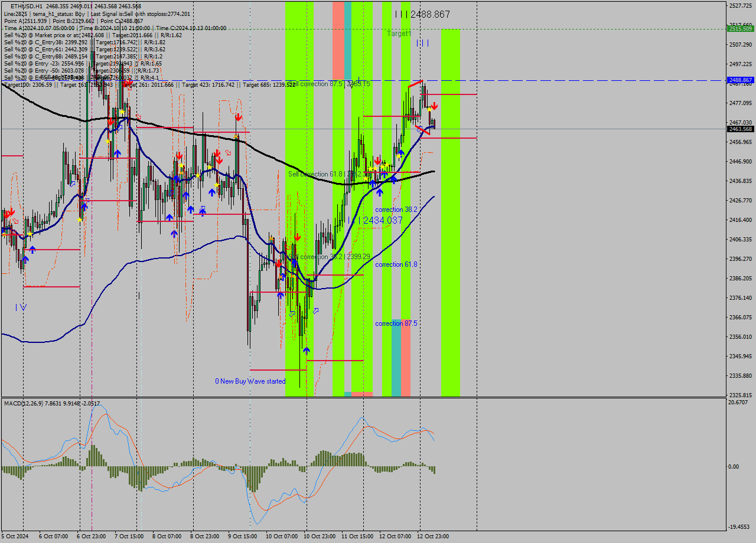756x543 pixels.
Task: Click the '8 Oct 07:00' time label
Action: 167,537
